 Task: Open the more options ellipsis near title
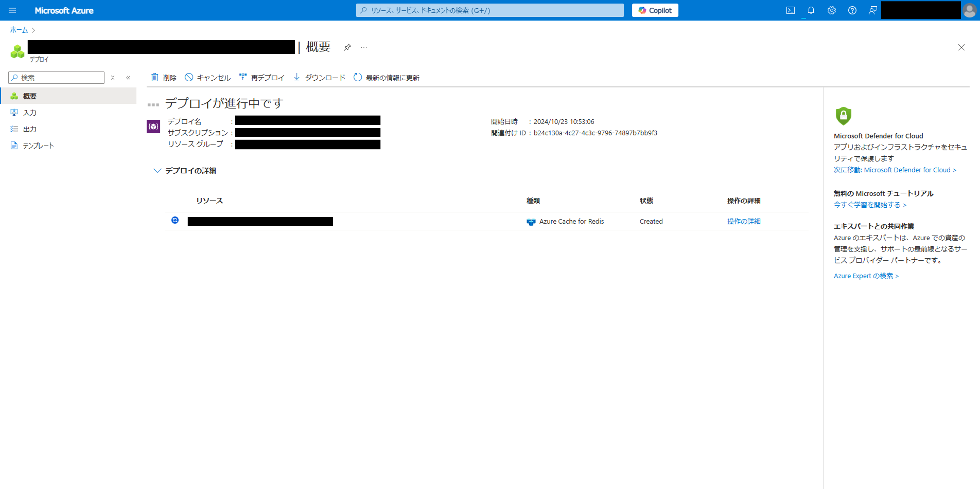coord(364,47)
